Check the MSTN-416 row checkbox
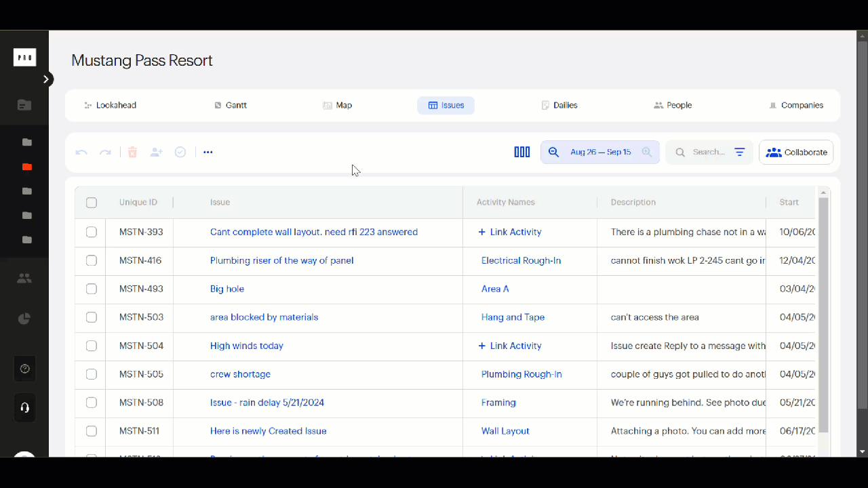The height and width of the screenshot is (488, 868). coord(92,261)
